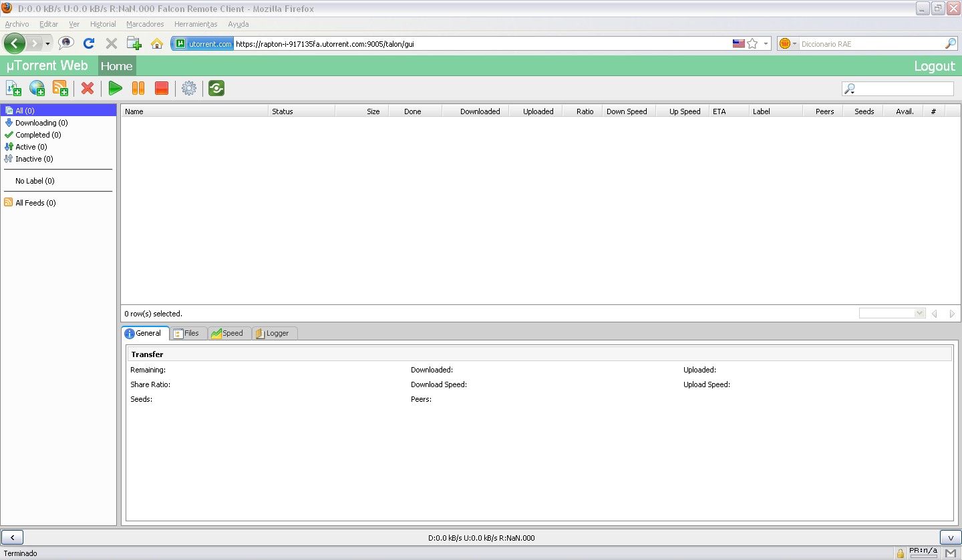
Task: Open the address bar history dropdown arrow
Action: coord(766,44)
